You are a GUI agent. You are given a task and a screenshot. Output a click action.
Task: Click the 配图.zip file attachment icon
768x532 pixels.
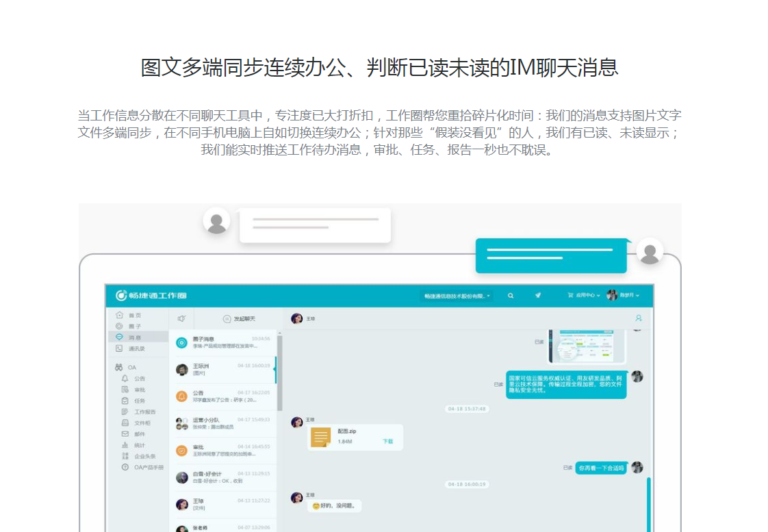(x=321, y=437)
